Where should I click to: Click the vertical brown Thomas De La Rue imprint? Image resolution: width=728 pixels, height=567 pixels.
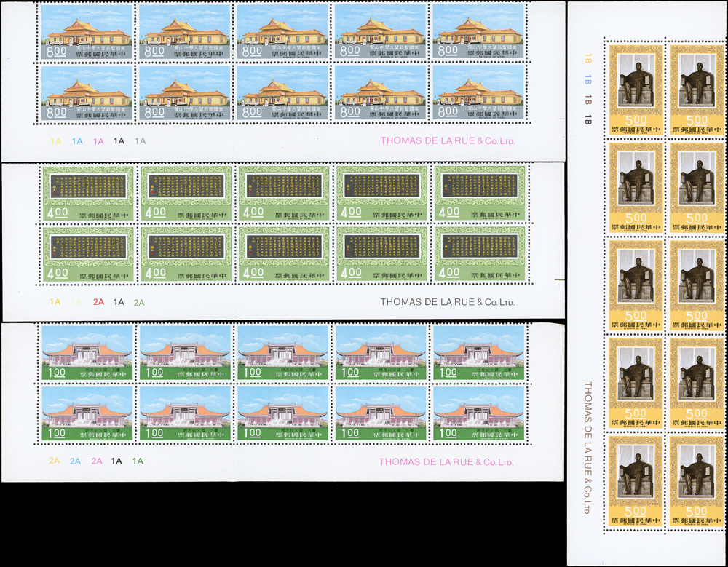pyautogui.click(x=587, y=448)
